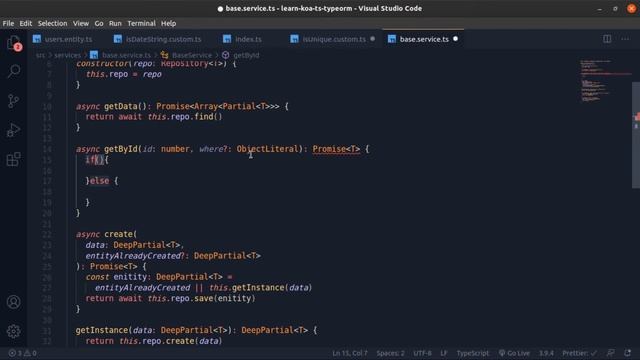Open the View menu
Screen dimensions: 640x360
point(81,23)
